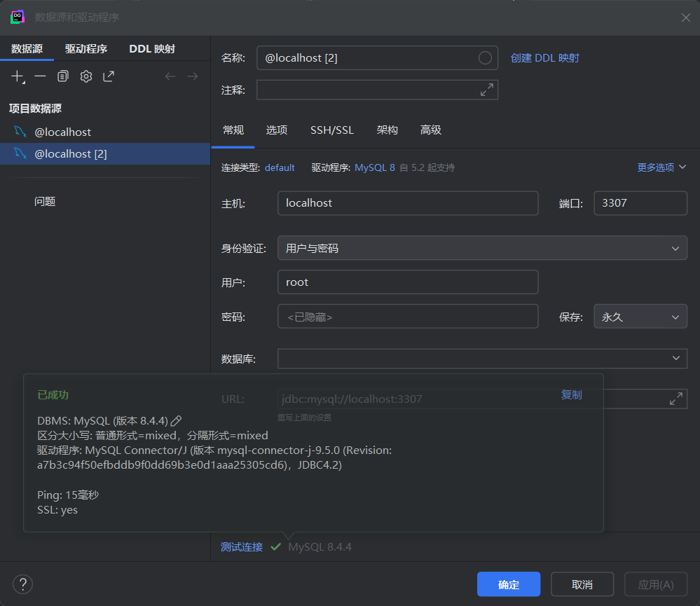Click MySQL icon beside @localhost
The width and height of the screenshot is (700, 606).
click(20, 132)
